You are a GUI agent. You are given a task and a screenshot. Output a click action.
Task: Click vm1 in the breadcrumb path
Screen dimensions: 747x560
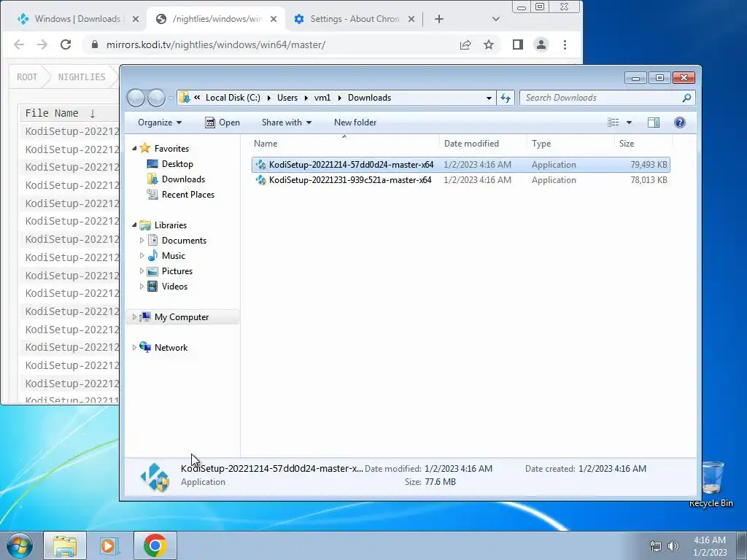tap(322, 98)
